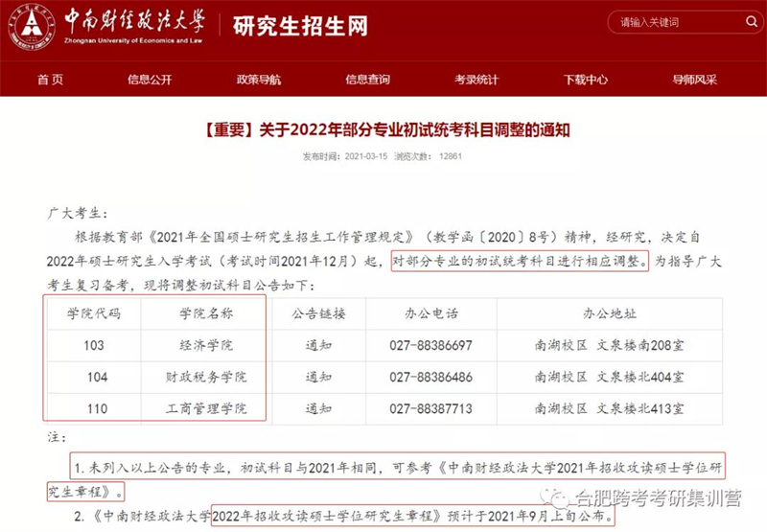Open the 政策导航 menu item
767x532 pixels.
point(259,80)
